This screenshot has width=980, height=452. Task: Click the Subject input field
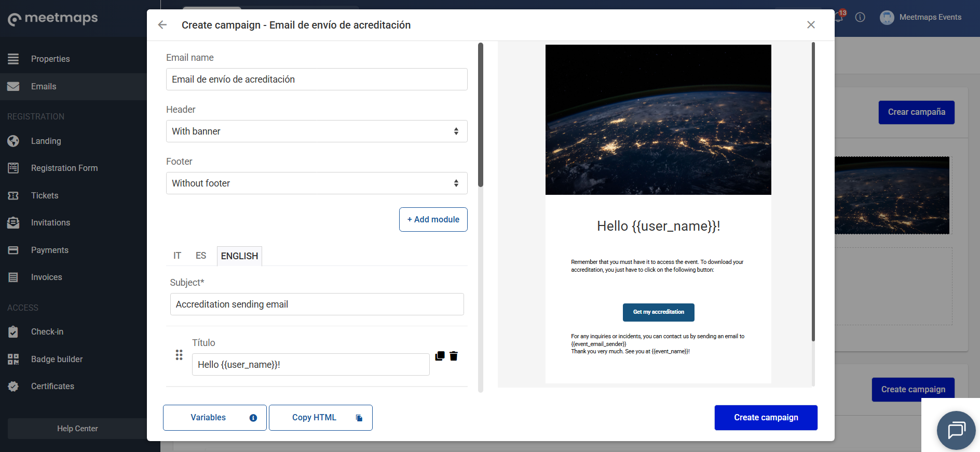point(317,304)
